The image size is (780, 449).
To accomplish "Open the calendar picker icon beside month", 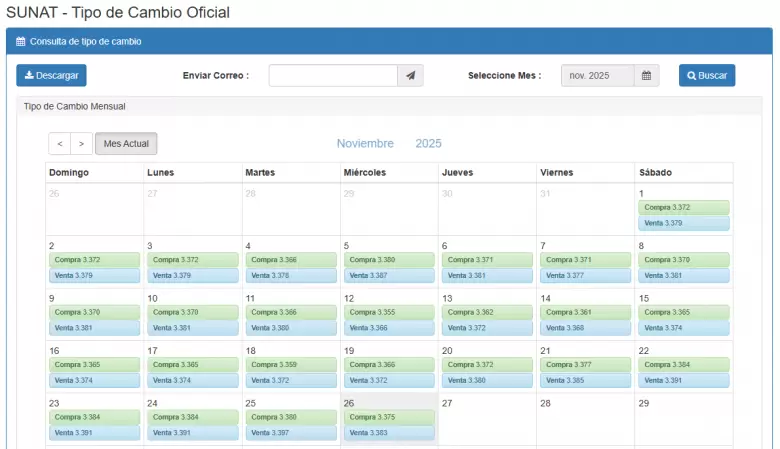I will tap(646, 76).
